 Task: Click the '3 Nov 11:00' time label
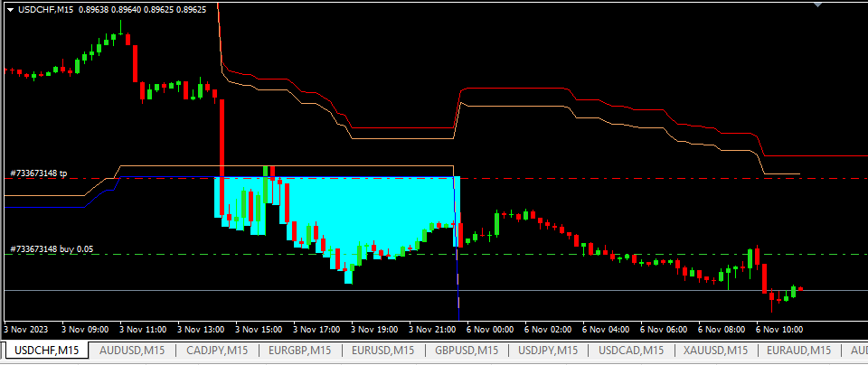(x=143, y=329)
